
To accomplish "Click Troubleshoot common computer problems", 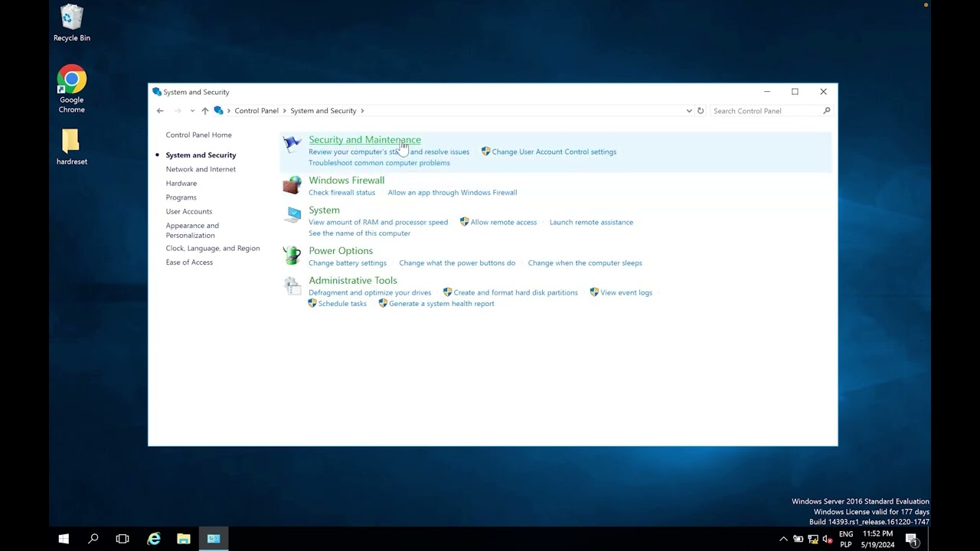I will click(x=379, y=163).
